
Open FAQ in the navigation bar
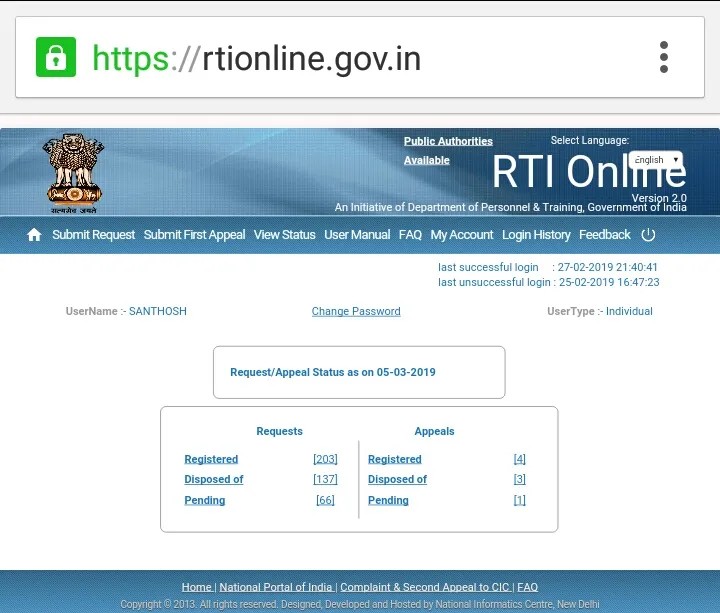tap(410, 235)
